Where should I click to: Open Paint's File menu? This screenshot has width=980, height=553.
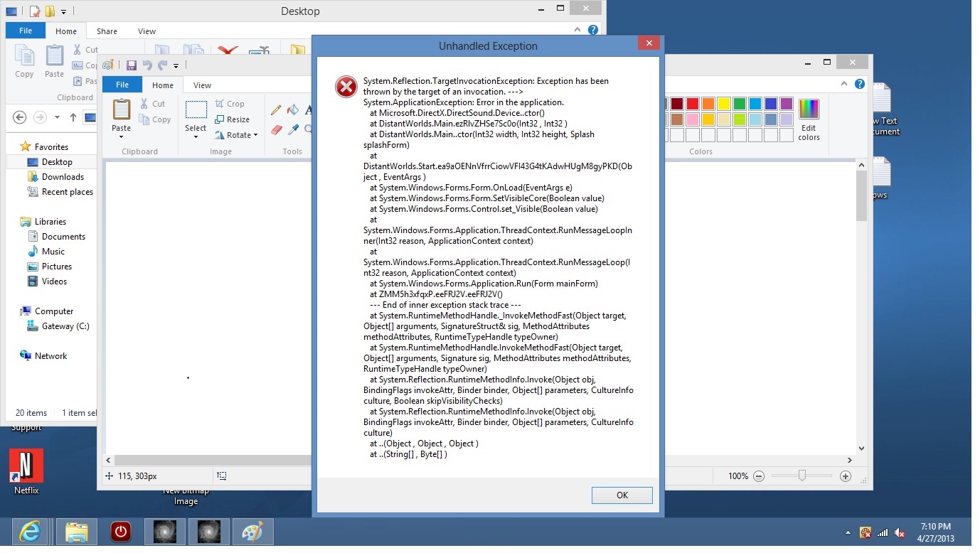(122, 85)
